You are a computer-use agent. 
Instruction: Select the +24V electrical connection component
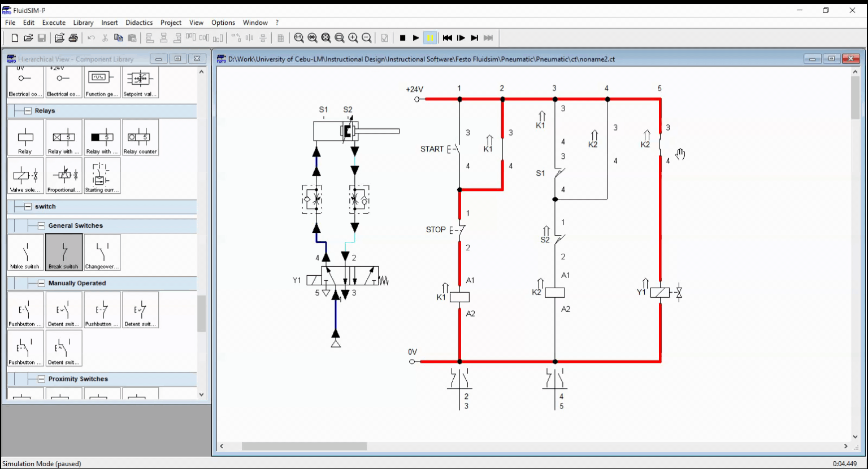(x=64, y=82)
